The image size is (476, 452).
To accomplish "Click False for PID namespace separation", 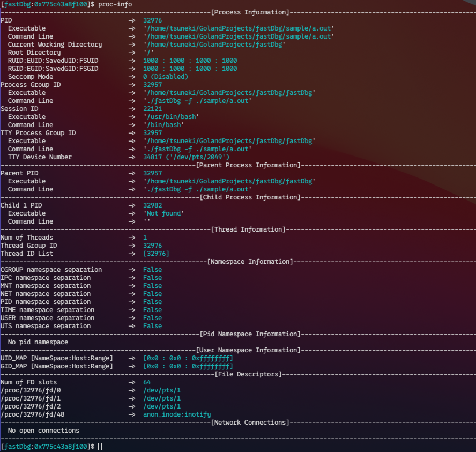I will click(152, 302).
